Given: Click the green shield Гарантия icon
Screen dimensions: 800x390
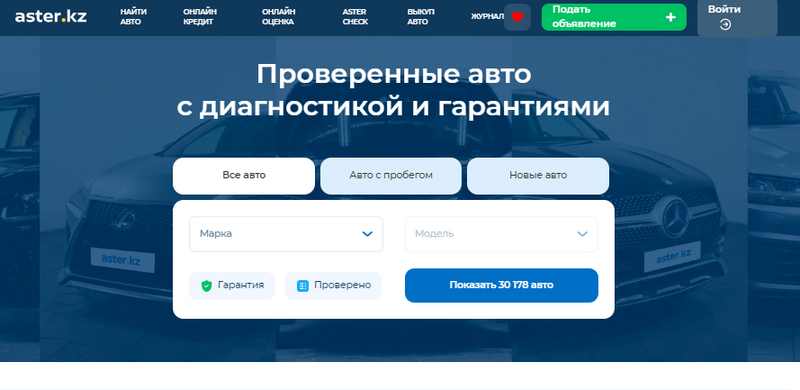Looking at the screenshot, I should point(206,285).
